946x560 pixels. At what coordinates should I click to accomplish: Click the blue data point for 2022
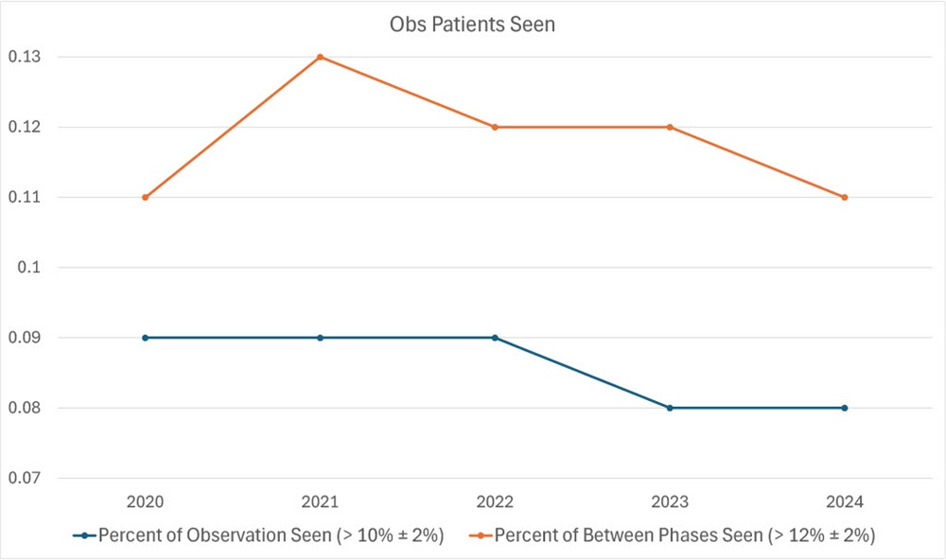[x=495, y=338]
